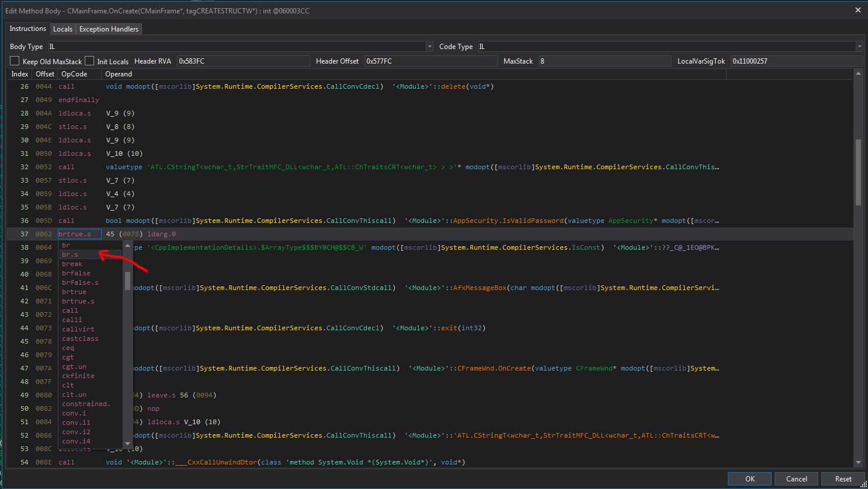Click the Operand column header
This screenshot has width=868, height=489.
click(414, 74)
